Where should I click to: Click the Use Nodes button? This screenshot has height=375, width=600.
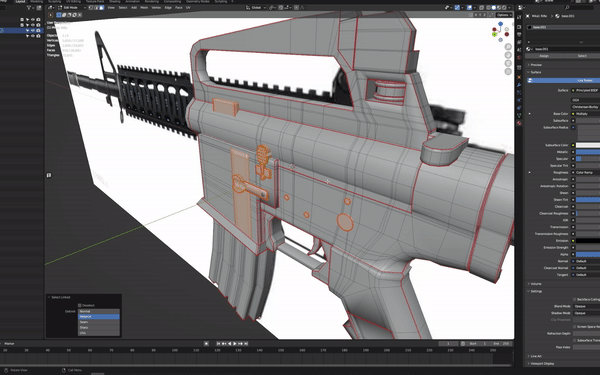pyautogui.click(x=563, y=80)
